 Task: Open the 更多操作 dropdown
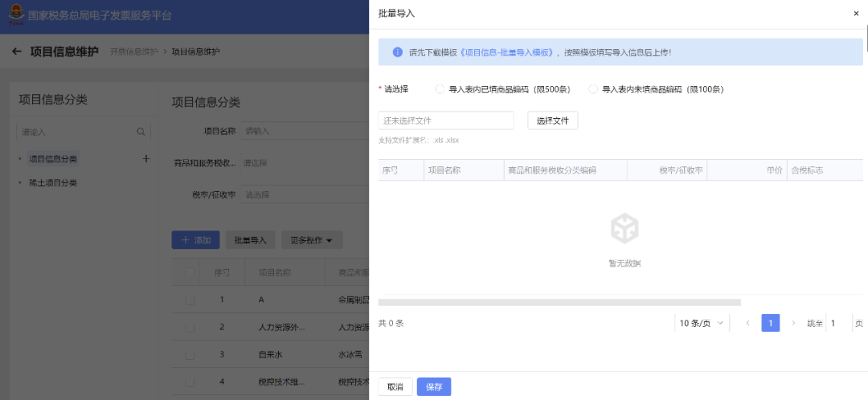(x=312, y=240)
